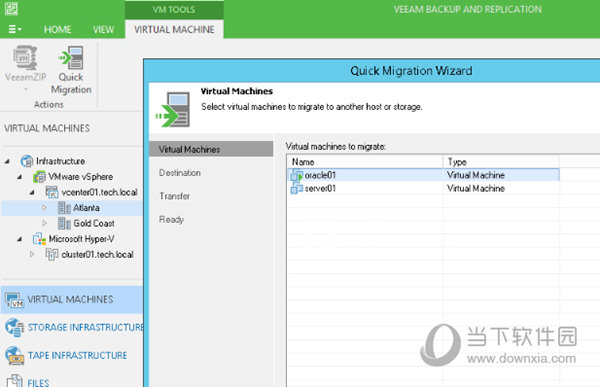Screen dimensions: 600x387
Task: Select vcenter01.tech.local in the tree
Action: 99,192
